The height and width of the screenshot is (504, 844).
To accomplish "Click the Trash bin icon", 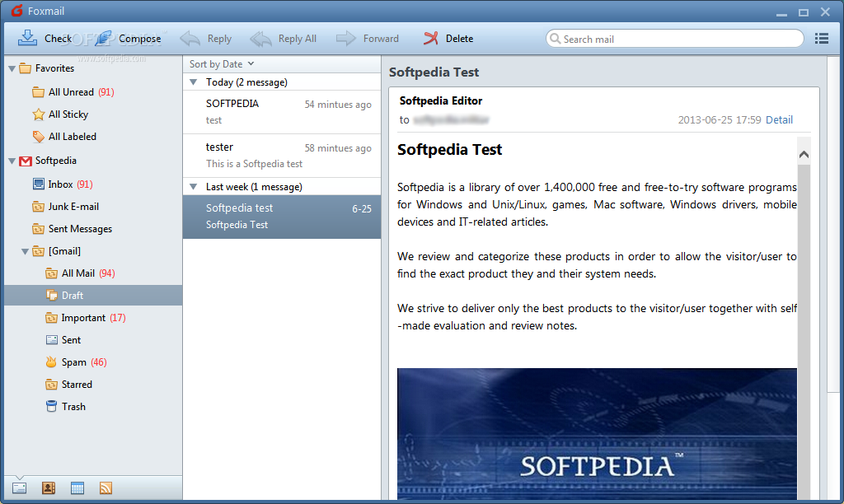I will [x=51, y=406].
